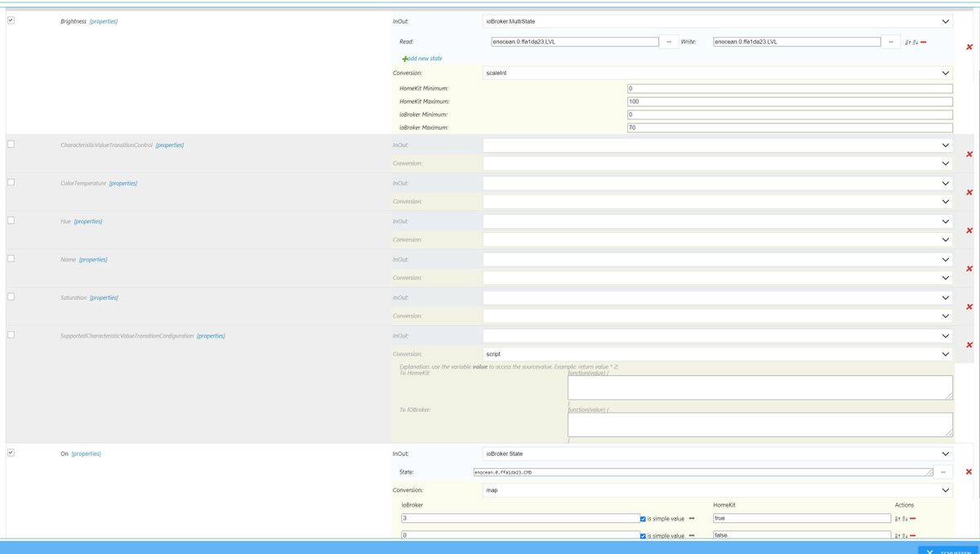Click the HomeKit Maximum field
Image resolution: width=980 pixels, height=554 pixels.
pyautogui.click(x=790, y=101)
